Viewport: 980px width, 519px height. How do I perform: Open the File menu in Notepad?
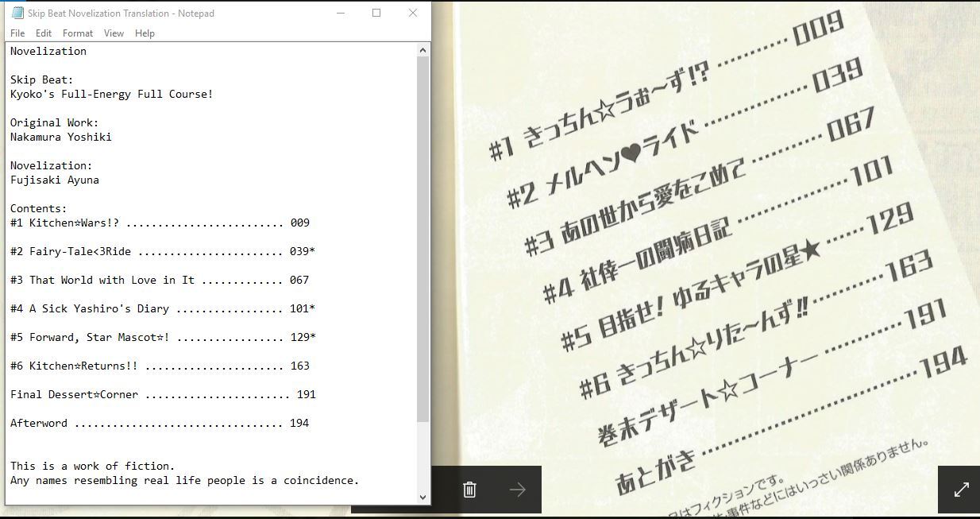point(17,33)
